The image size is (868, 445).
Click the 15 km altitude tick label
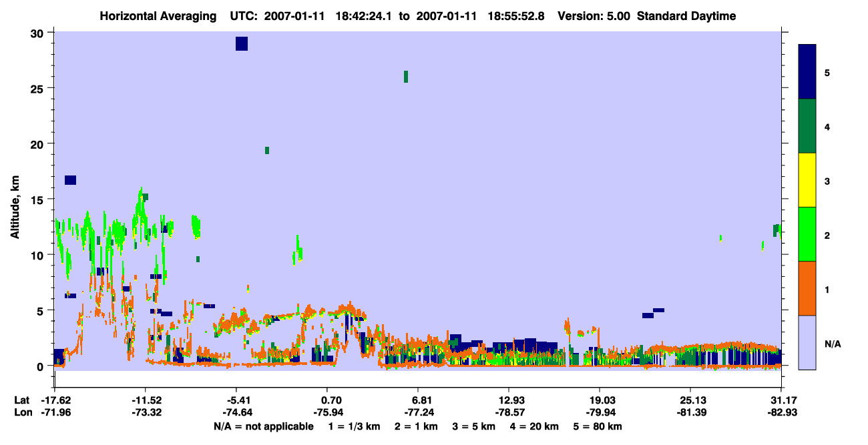pos(38,199)
